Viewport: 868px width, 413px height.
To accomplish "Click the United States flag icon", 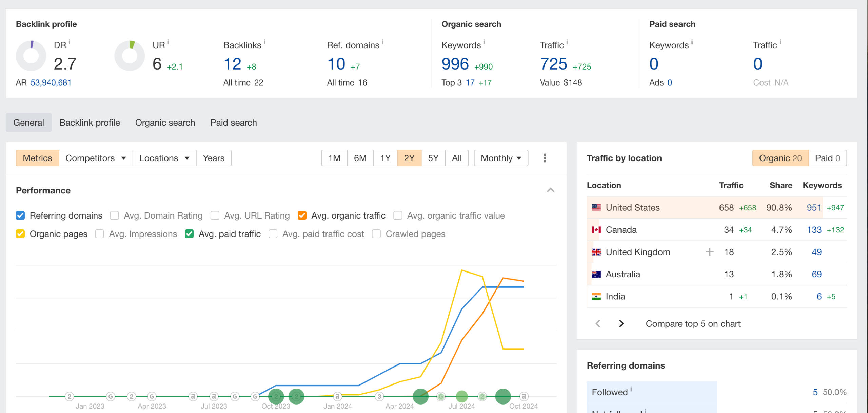I will [x=596, y=207].
